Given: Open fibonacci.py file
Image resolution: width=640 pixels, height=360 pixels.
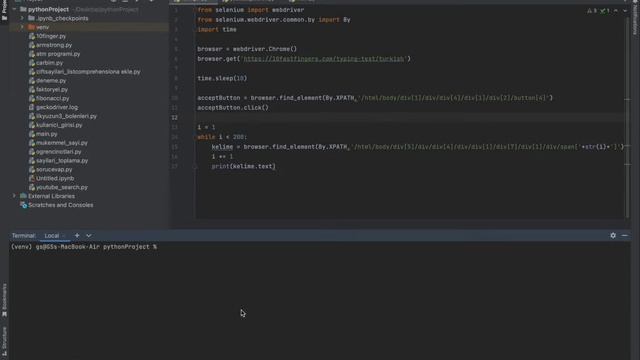Looking at the screenshot, I should (x=52, y=98).
